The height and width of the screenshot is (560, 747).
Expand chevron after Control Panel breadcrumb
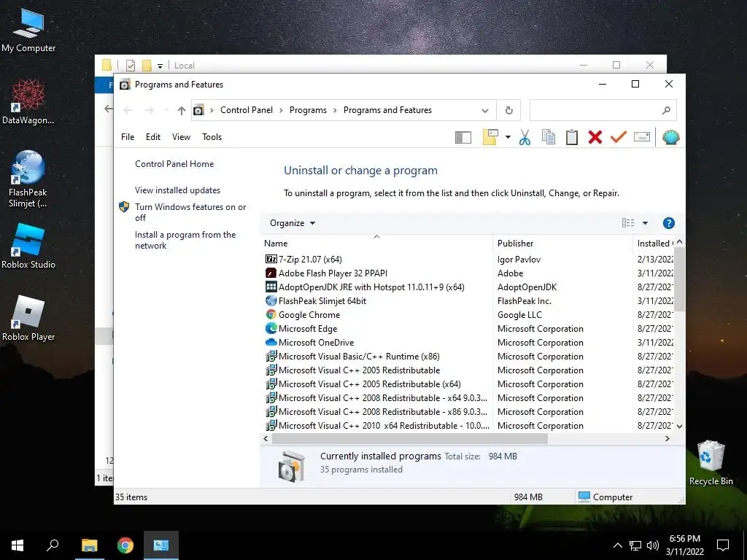tap(281, 111)
